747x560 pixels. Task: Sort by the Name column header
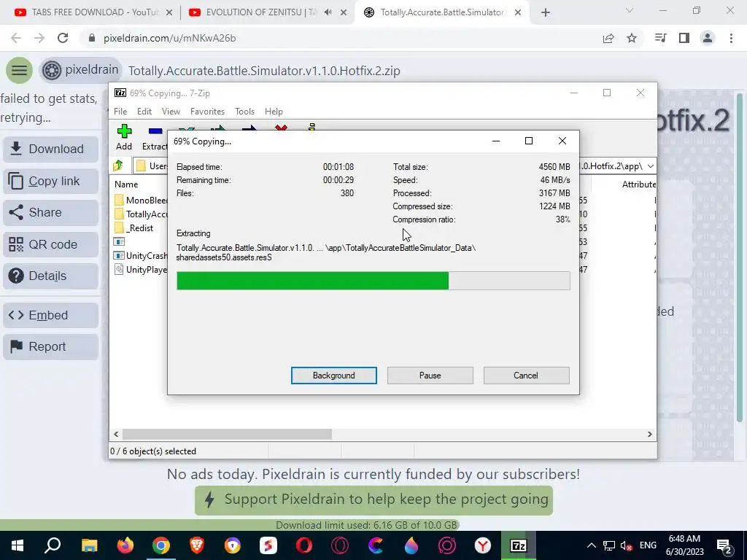point(126,184)
